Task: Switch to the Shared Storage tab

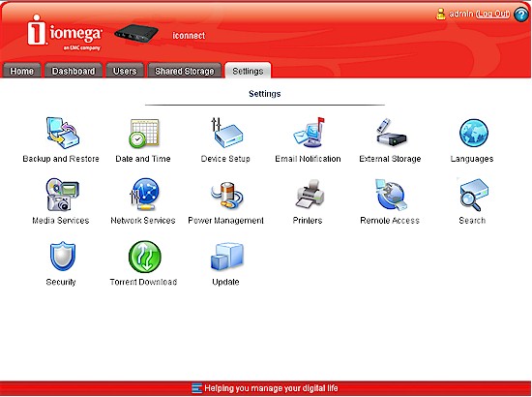Action: [x=185, y=71]
